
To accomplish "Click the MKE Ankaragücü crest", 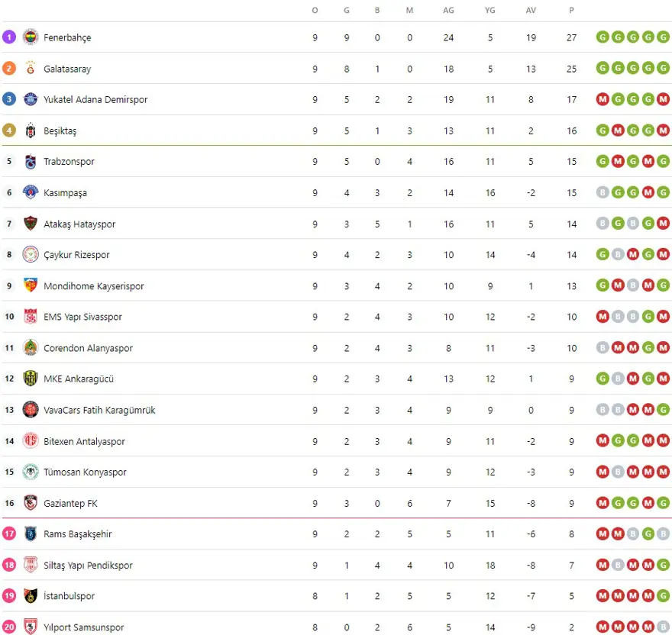I will (x=31, y=379).
